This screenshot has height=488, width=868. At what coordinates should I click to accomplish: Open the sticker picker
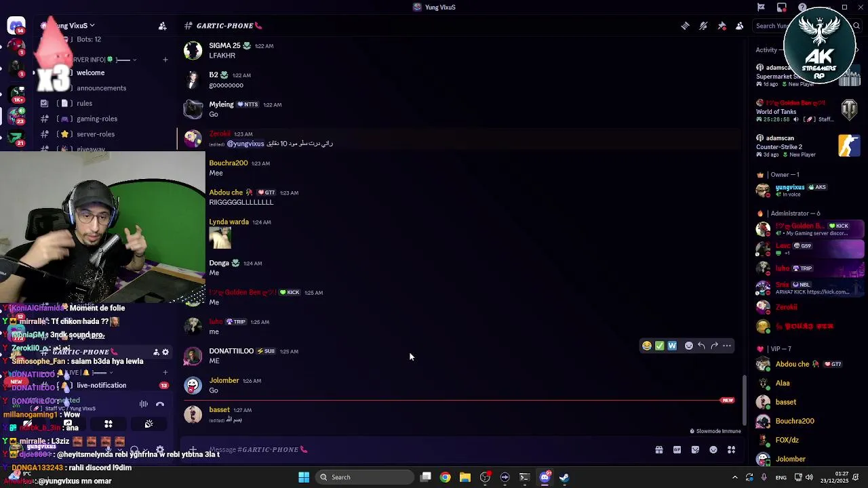click(x=695, y=449)
